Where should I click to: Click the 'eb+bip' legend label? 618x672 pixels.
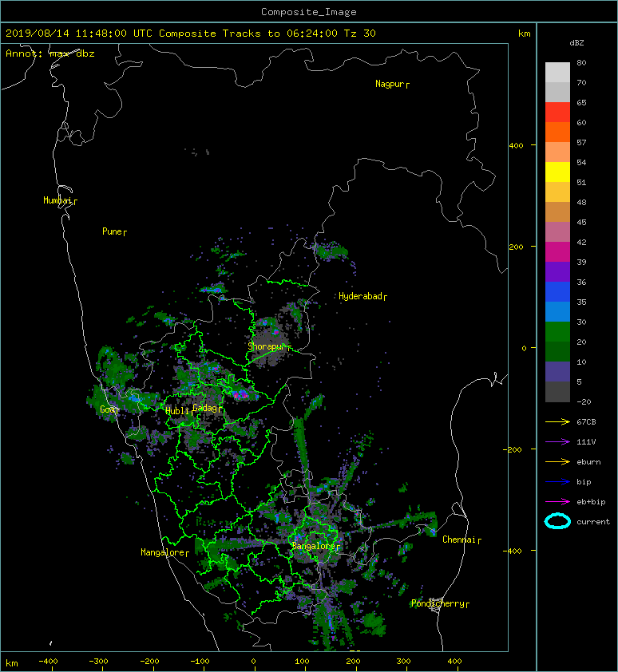pyautogui.click(x=591, y=501)
